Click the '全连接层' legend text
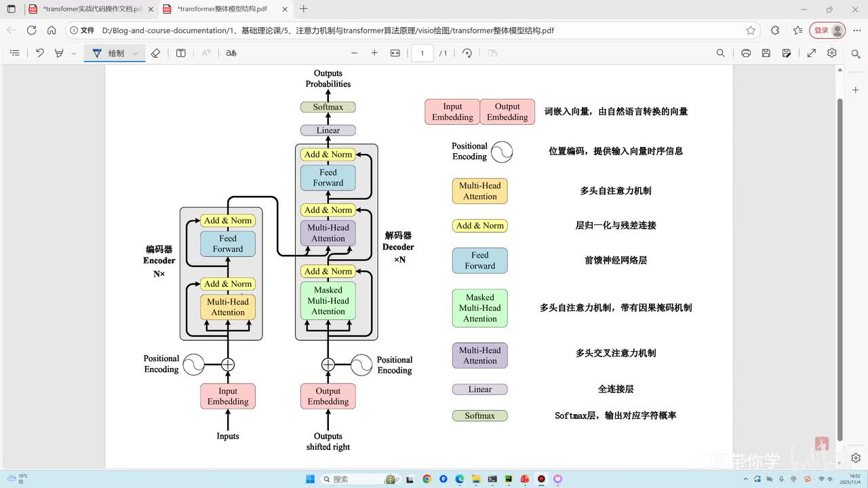 (x=616, y=389)
